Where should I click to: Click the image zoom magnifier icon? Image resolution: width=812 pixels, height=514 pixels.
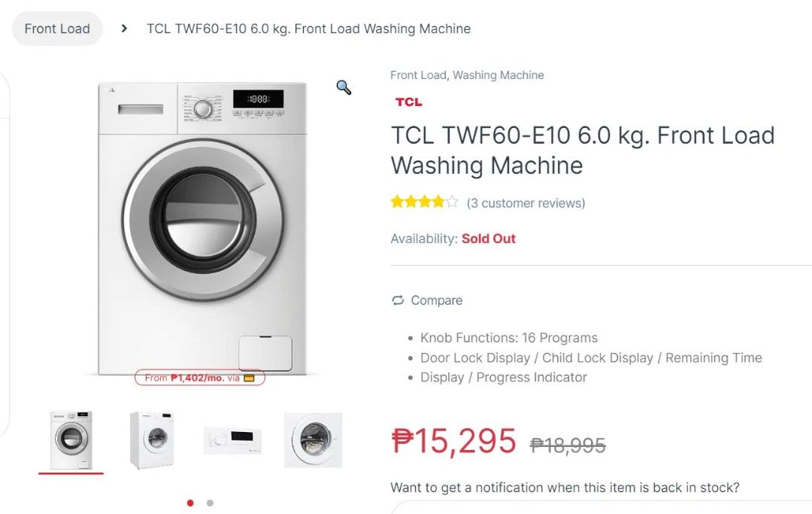[344, 88]
